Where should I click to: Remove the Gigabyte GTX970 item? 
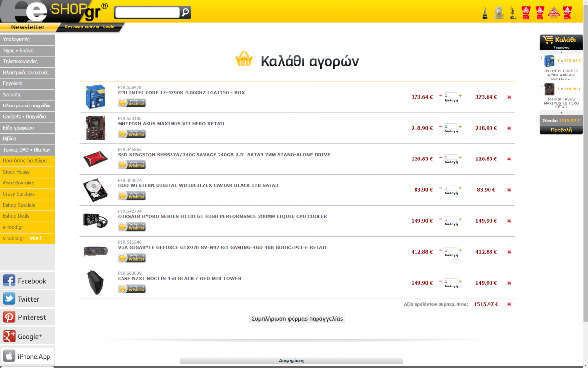tap(509, 252)
